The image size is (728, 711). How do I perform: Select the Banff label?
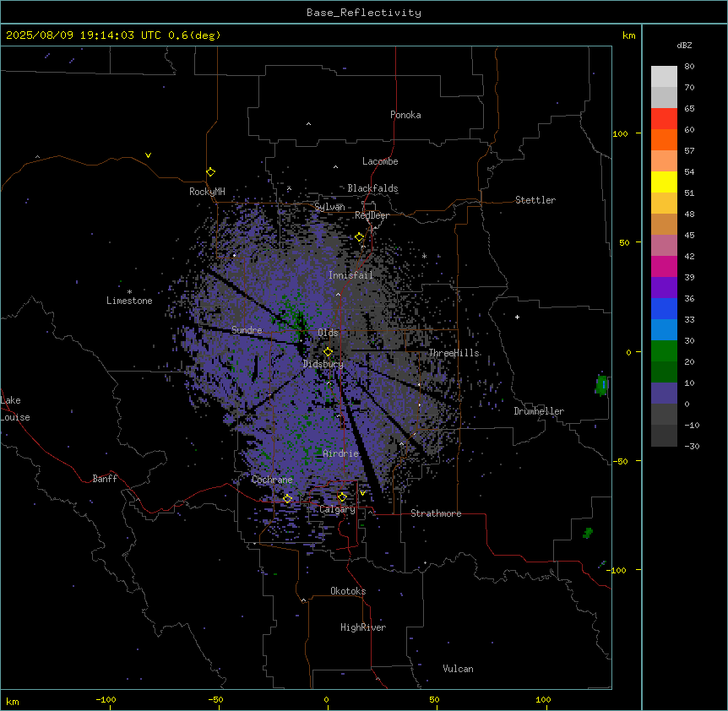(x=105, y=479)
